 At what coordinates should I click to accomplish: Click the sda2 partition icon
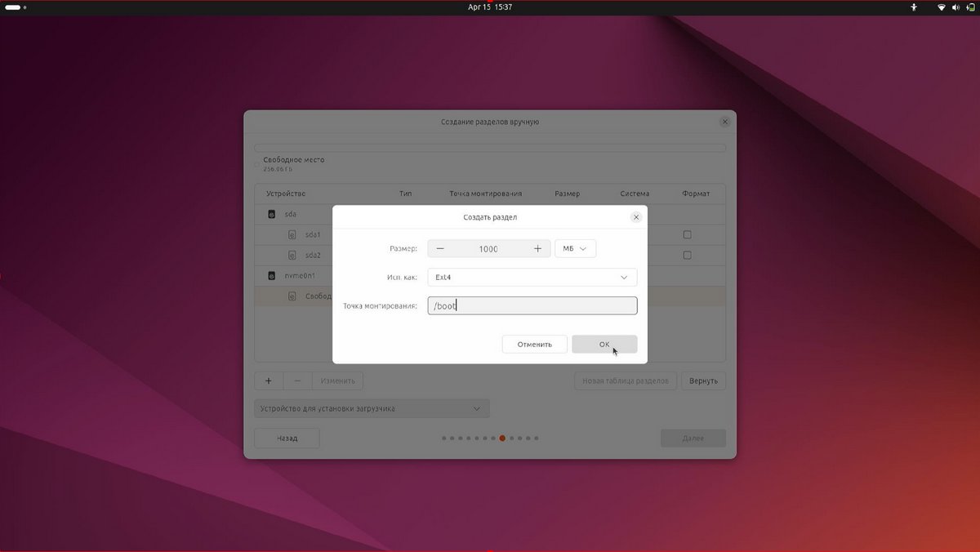click(292, 256)
